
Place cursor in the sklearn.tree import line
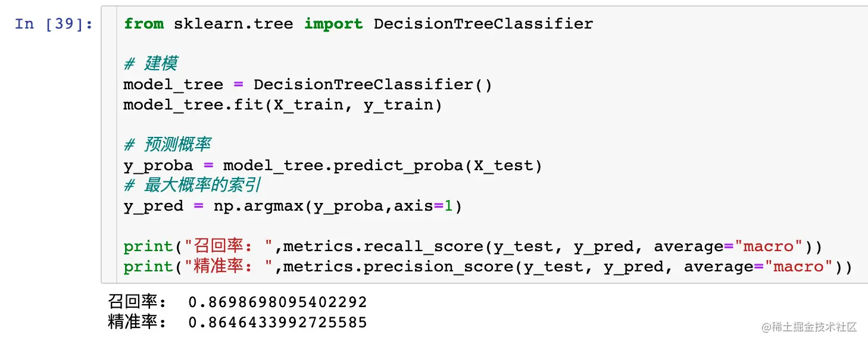[x=358, y=24]
